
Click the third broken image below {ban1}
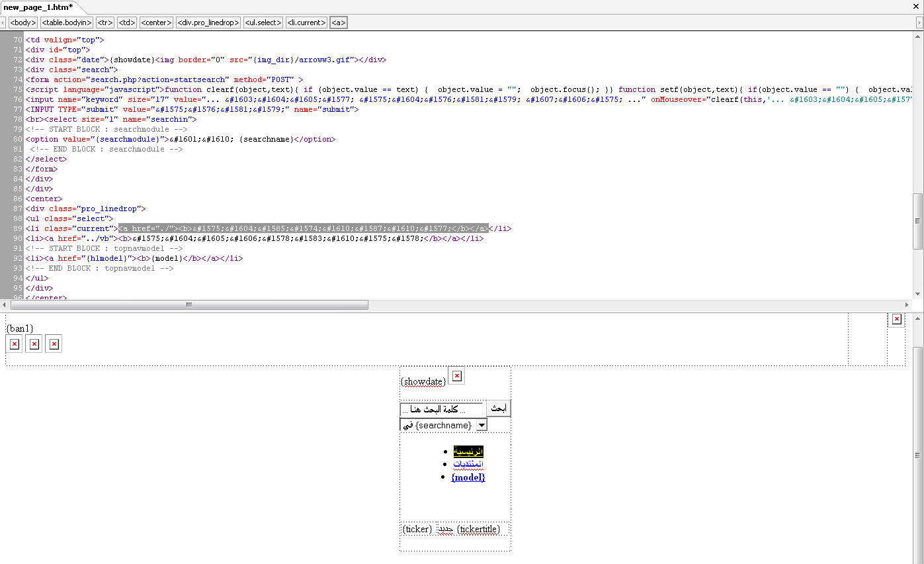(x=54, y=344)
